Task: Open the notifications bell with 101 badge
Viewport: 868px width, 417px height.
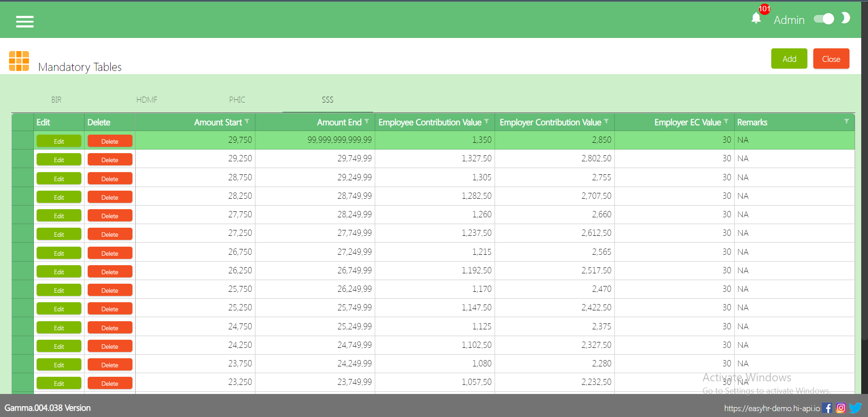Action: 756,18
